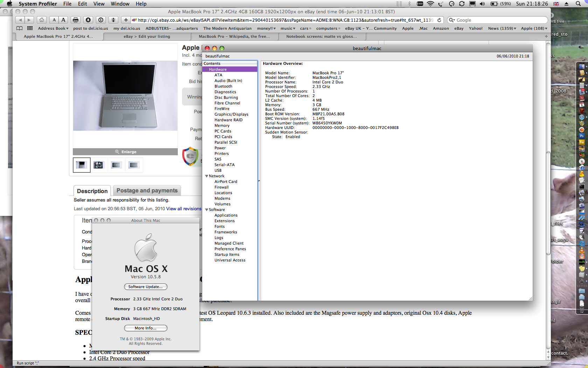Click Enlarge under product photo
The image size is (588, 368).
pyautogui.click(x=125, y=152)
